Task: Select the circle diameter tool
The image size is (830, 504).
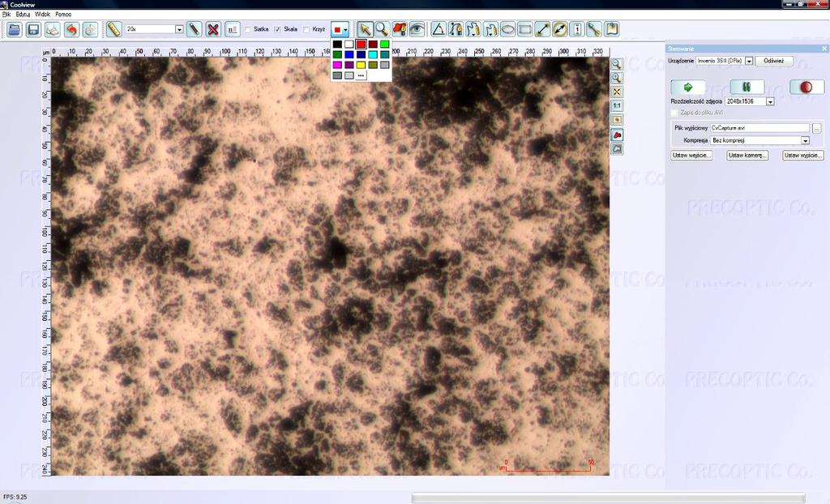Action: 560,29
